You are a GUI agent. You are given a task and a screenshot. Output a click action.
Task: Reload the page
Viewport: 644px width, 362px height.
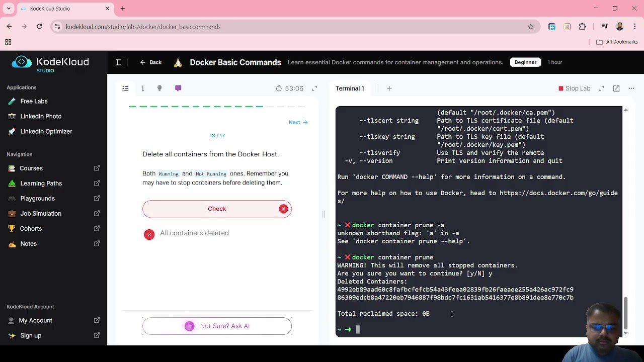click(39, 27)
